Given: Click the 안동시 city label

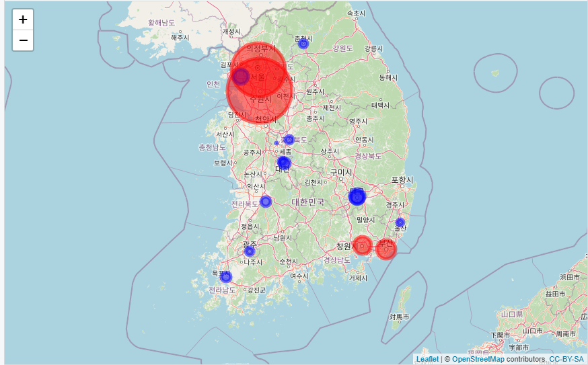Looking at the screenshot, I should click(364, 140).
